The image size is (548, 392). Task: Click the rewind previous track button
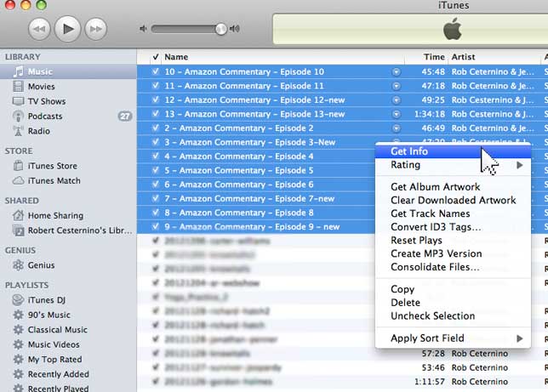click(x=39, y=29)
